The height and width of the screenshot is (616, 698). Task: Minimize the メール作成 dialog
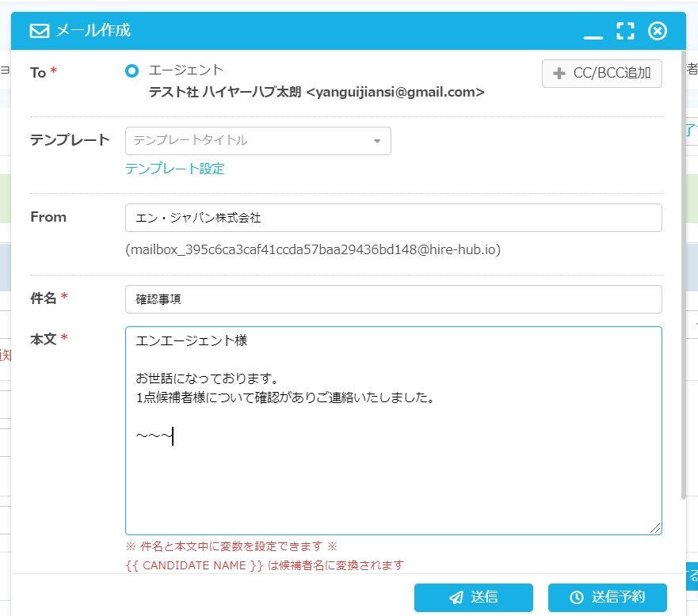pyautogui.click(x=593, y=33)
